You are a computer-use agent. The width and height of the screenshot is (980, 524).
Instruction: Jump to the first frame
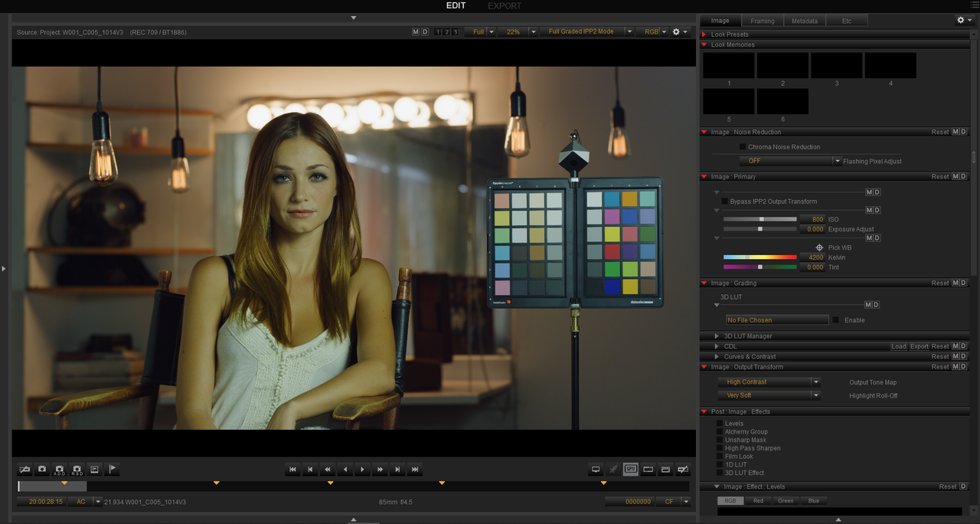(x=292, y=470)
